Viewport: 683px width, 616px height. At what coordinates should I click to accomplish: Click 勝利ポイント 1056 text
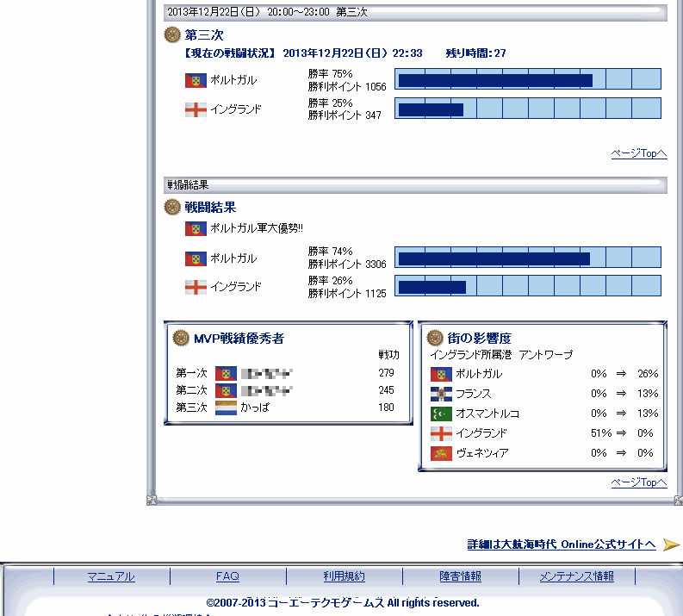(347, 87)
